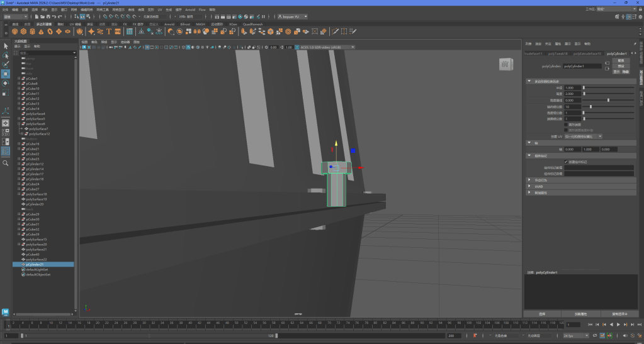644x344 pixels.
Task: Activate the Rotate tool
Action: 5,83
